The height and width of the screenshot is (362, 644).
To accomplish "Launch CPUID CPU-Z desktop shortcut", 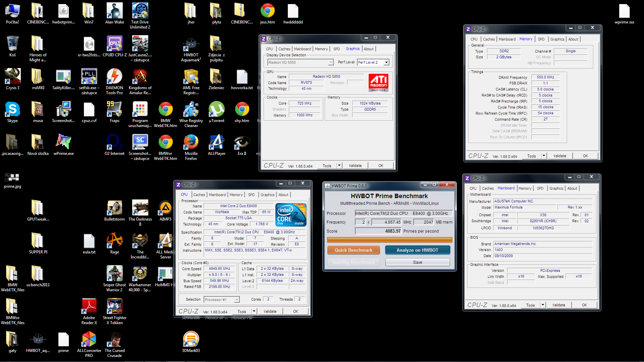I will (x=114, y=46).
